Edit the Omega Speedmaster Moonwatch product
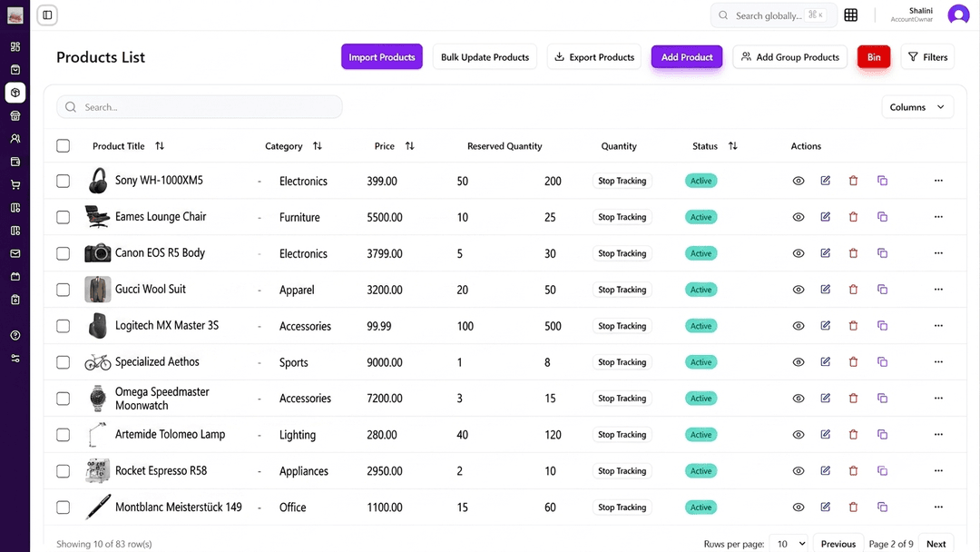 (826, 399)
